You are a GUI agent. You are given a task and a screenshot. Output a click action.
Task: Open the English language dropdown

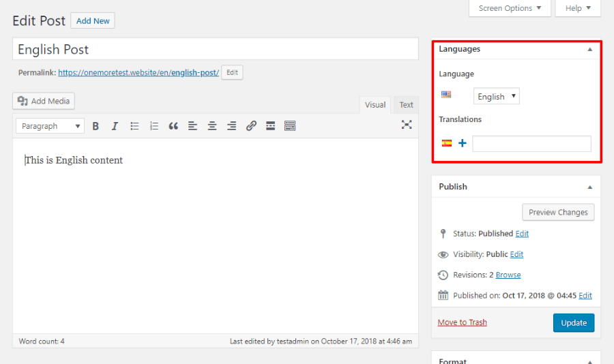tap(496, 97)
